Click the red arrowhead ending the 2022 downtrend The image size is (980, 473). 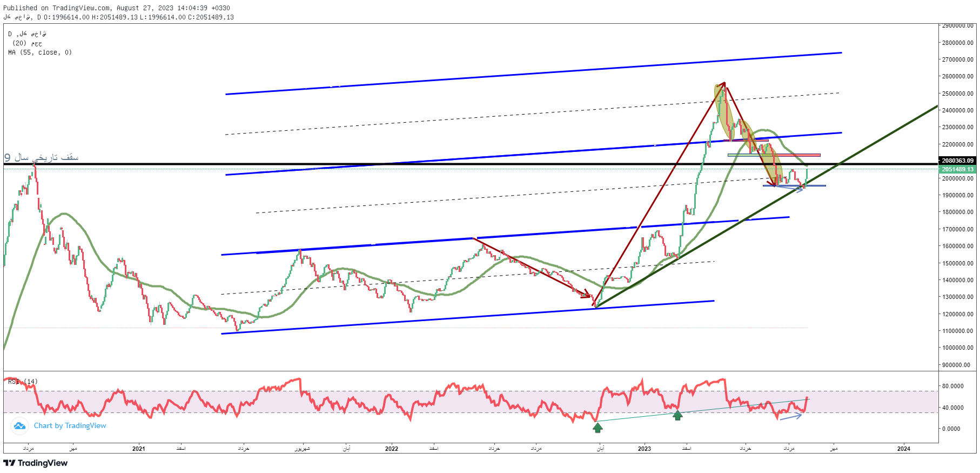(x=586, y=295)
